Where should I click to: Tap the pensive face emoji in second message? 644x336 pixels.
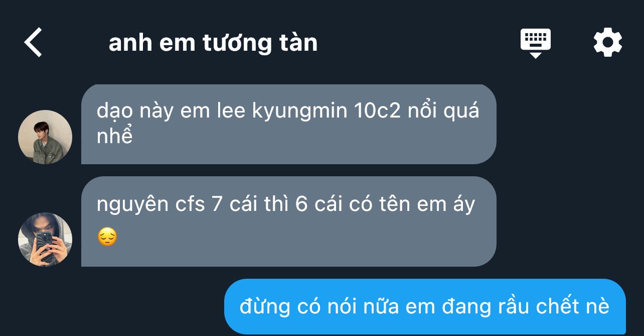point(107,237)
